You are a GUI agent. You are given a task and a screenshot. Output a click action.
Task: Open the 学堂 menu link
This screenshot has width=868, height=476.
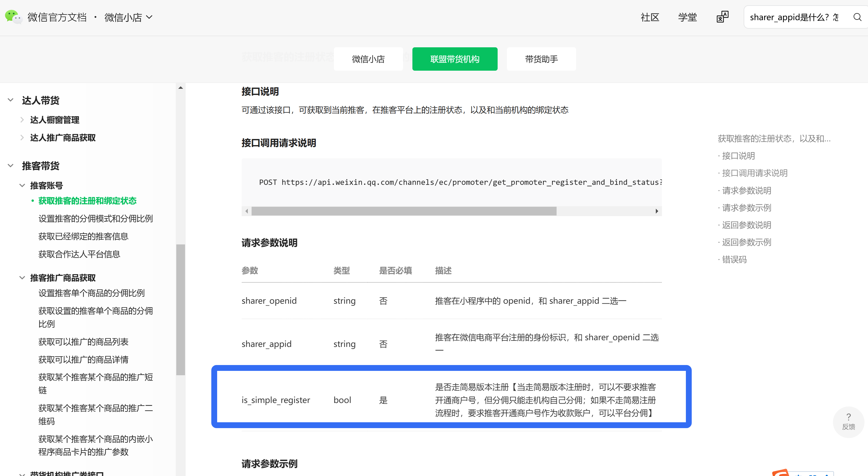pyautogui.click(x=687, y=17)
